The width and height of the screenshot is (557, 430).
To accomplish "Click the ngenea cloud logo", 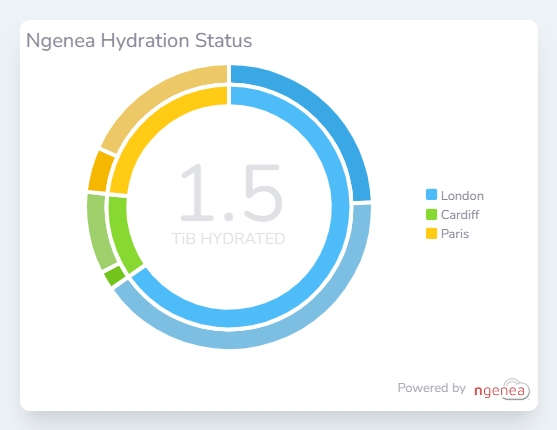I will [x=502, y=389].
